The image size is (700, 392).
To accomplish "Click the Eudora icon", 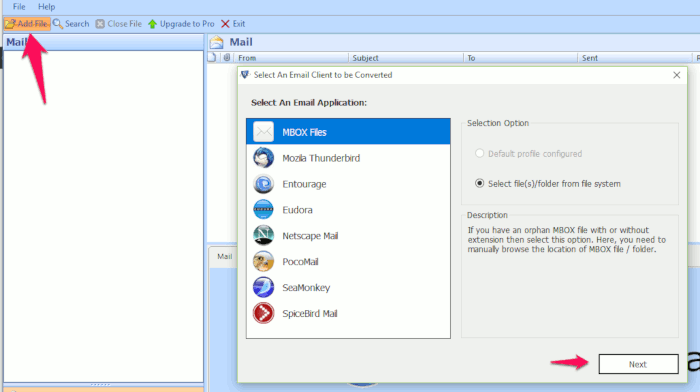I will [263, 209].
